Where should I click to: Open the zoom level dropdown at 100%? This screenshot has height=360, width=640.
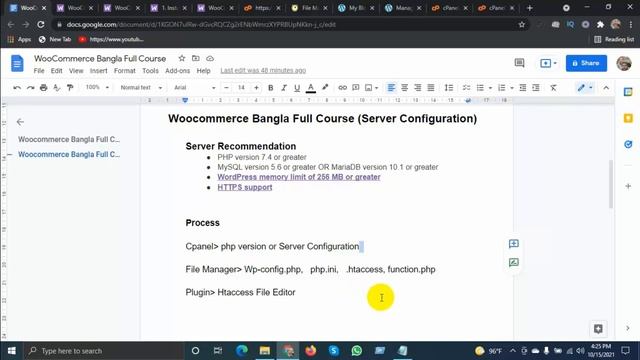97,87
